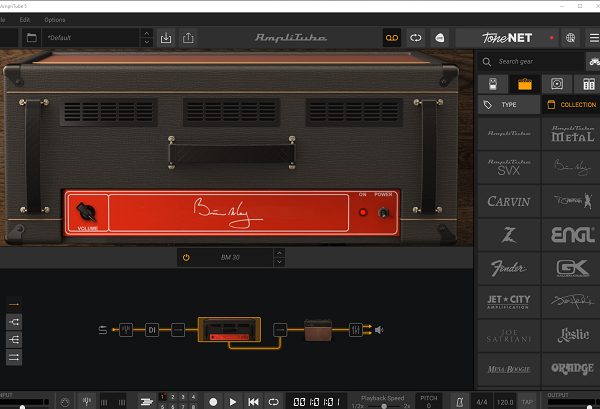Open the DAW tracks view icon
The width and height of the screenshot is (600, 409).
(147, 402)
